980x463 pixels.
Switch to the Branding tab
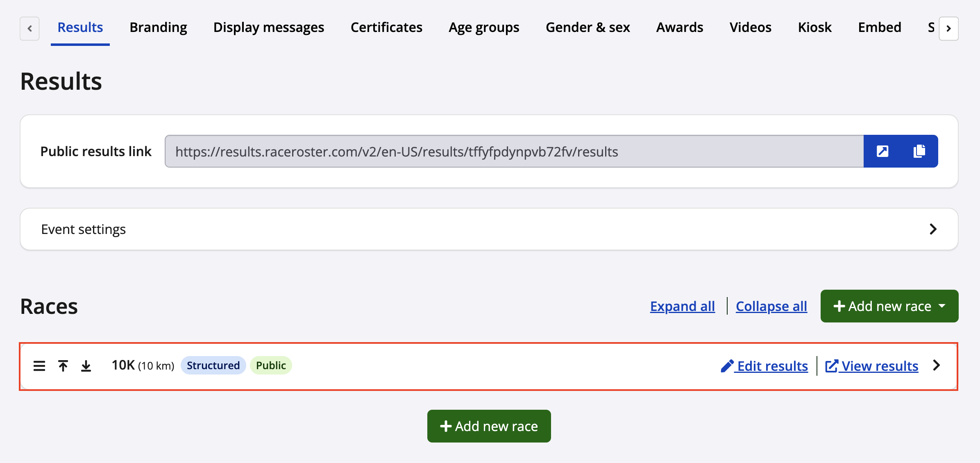158,27
